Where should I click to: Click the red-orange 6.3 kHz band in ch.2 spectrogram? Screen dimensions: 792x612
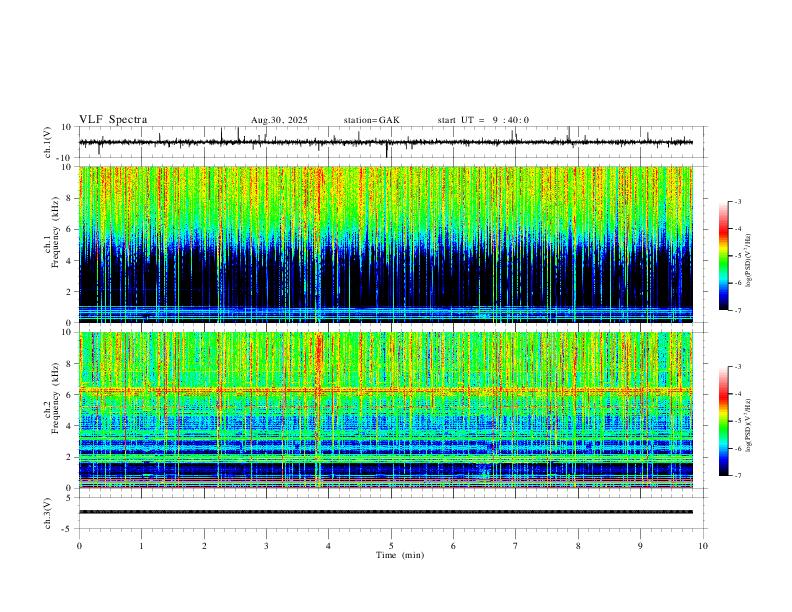(386, 390)
